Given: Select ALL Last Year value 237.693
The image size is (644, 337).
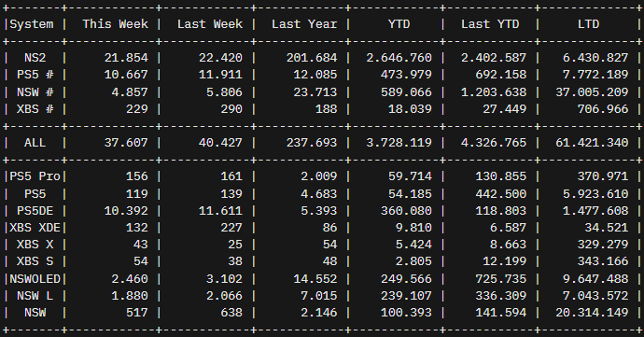Looking at the screenshot, I should [x=312, y=143].
